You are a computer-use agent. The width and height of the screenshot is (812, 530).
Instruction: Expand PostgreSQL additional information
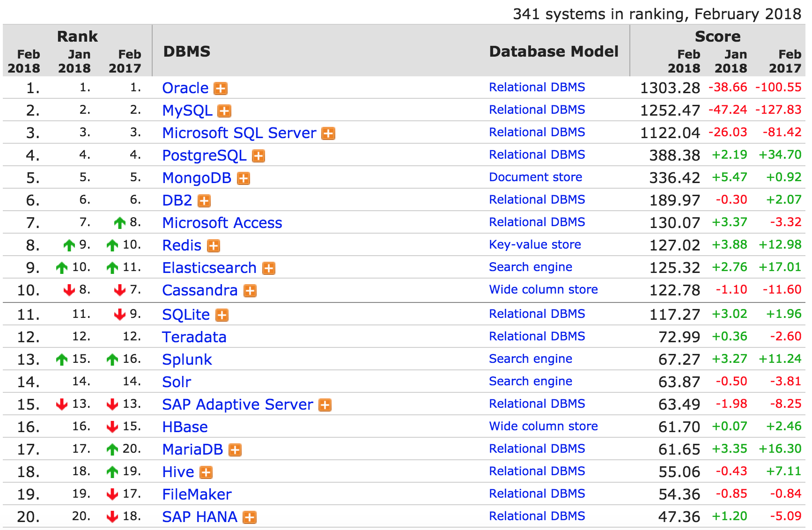tap(258, 156)
